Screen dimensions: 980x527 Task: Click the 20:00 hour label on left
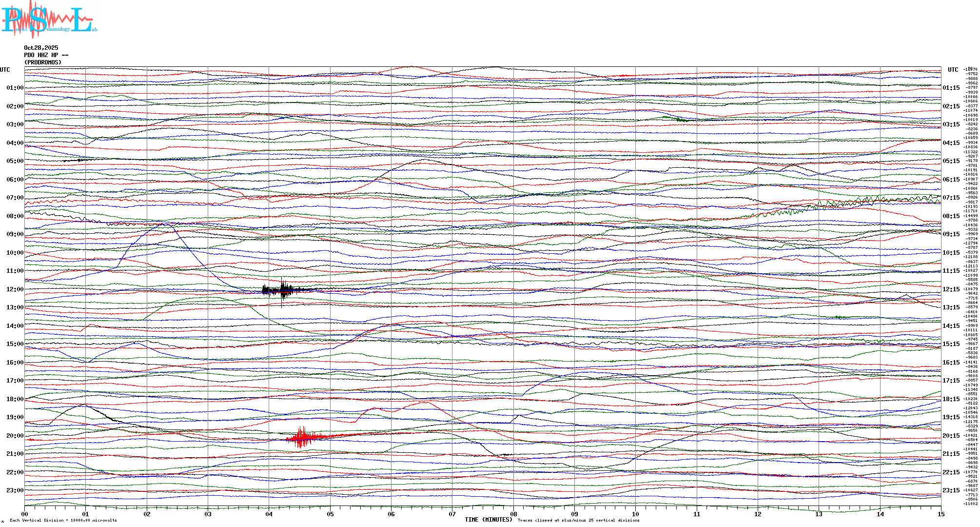point(15,436)
